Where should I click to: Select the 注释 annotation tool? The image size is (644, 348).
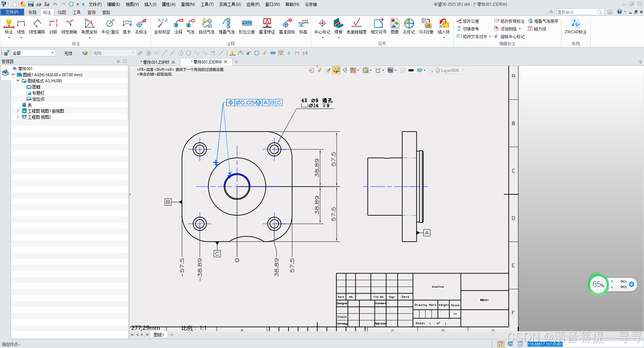coord(178,26)
